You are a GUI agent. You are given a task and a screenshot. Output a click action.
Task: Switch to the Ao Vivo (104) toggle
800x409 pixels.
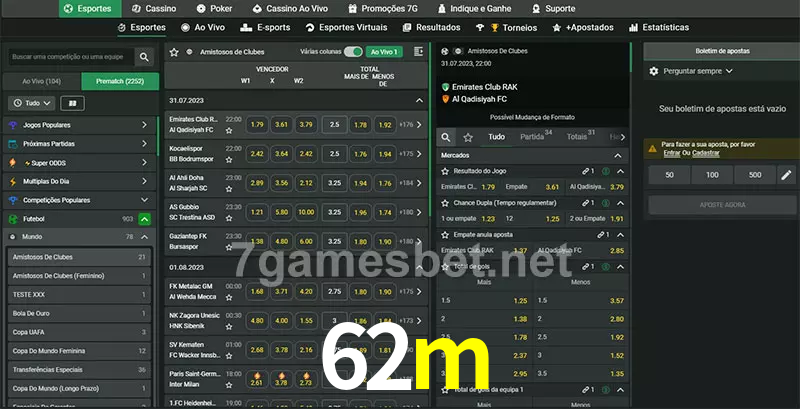pos(41,80)
